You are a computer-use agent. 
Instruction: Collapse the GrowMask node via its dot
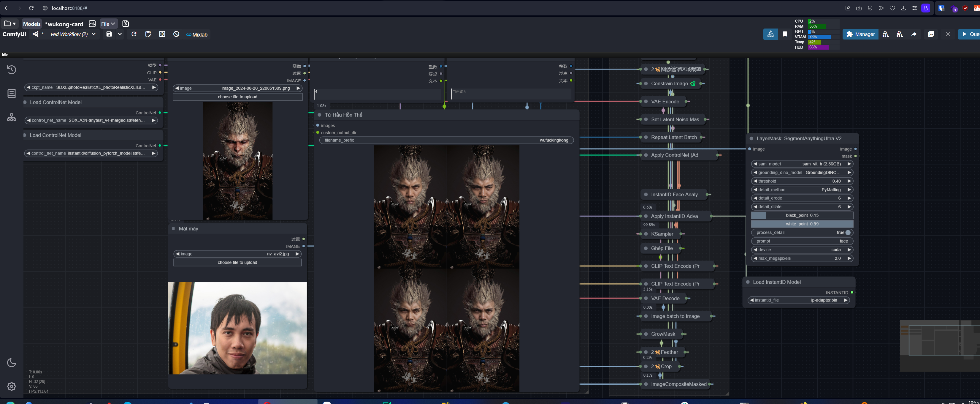pyautogui.click(x=646, y=334)
